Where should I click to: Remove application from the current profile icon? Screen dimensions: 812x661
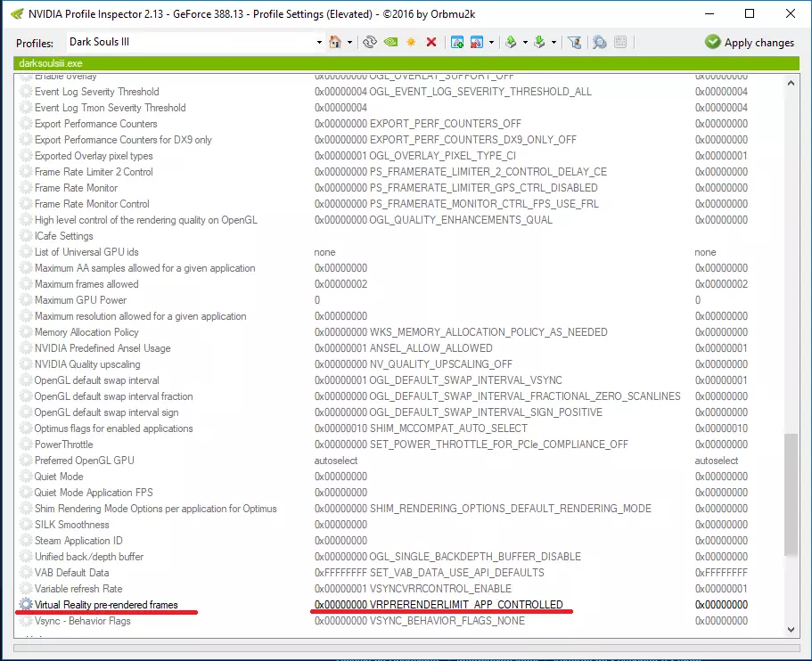point(477,42)
